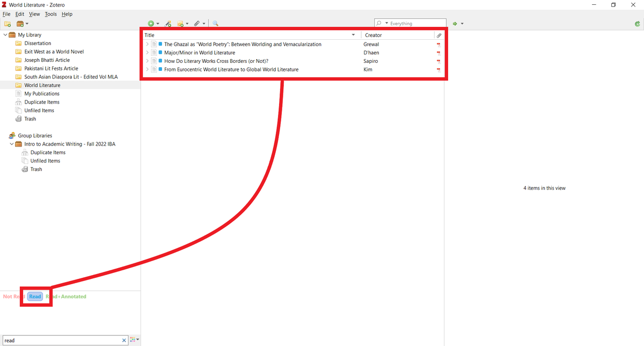Open Advanced Search magnifier icon

click(x=215, y=24)
